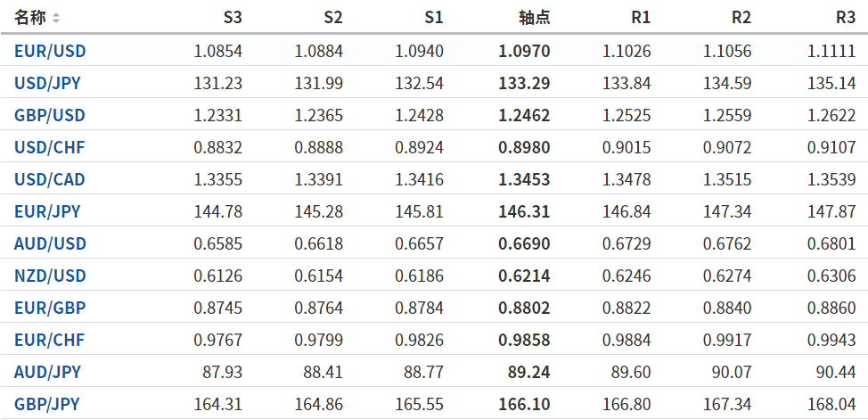The image size is (868, 420).
Task: Click the S3 column header
Action: click(232, 18)
